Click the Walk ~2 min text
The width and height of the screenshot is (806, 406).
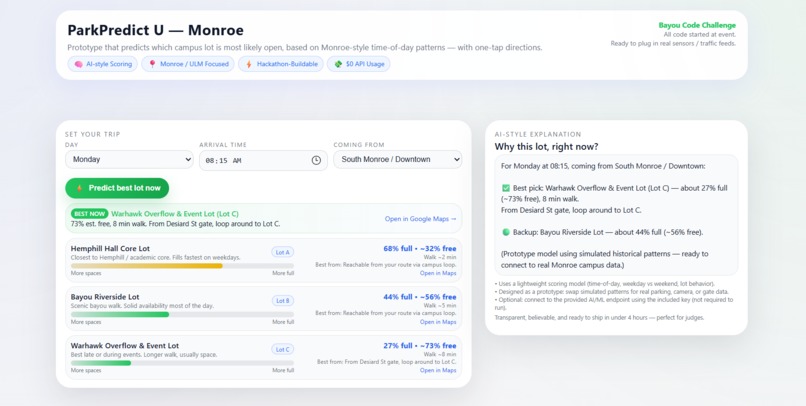click(440, 257)
